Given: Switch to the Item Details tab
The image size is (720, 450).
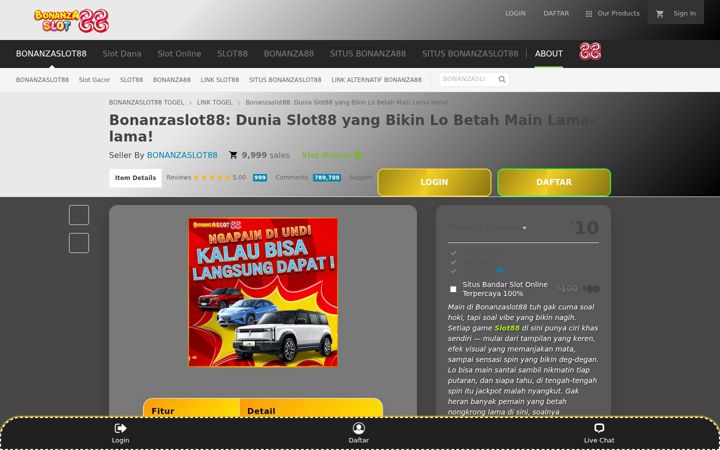Looking at the screenshot, I should (135, 178).
